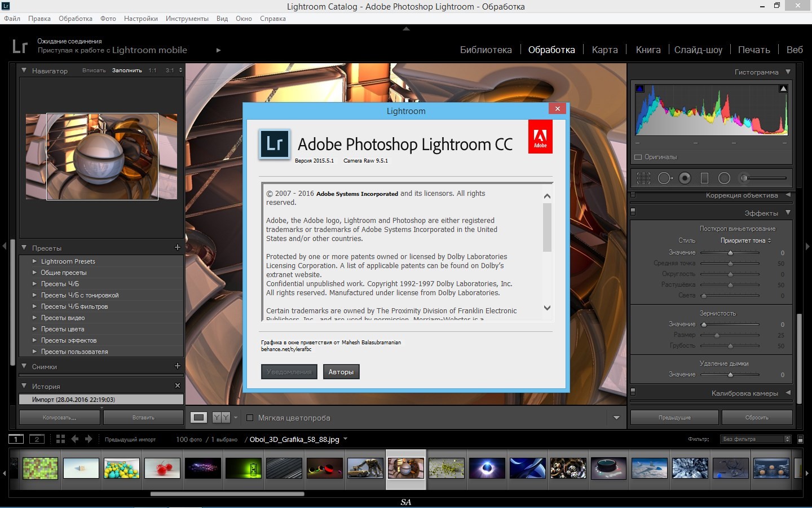This screenshot has height=508, width=812.
Task: Pick the Radial Filter tool
Action: pos(724,178)
